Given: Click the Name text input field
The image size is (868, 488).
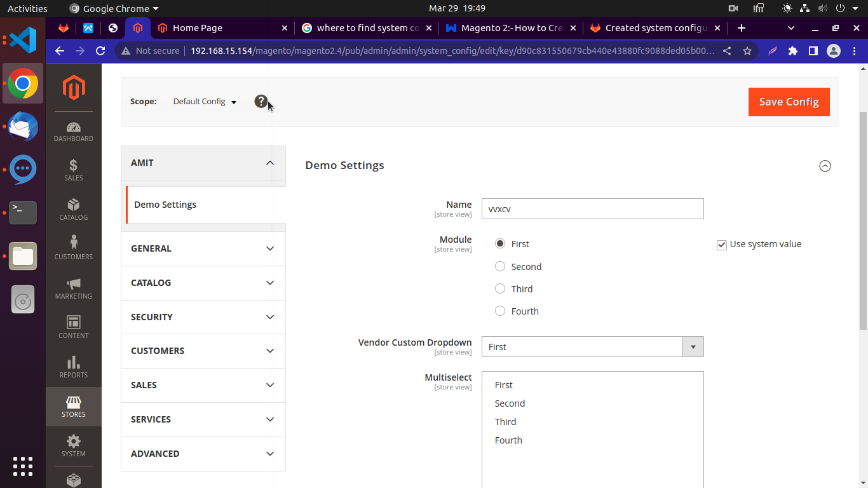Looking at the screenshot, I should pyautogui.click(x=592, y=208).
